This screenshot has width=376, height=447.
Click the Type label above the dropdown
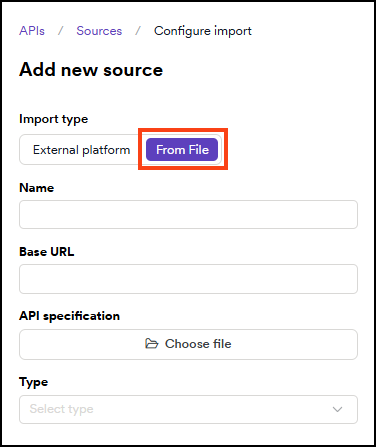[33, 382]
